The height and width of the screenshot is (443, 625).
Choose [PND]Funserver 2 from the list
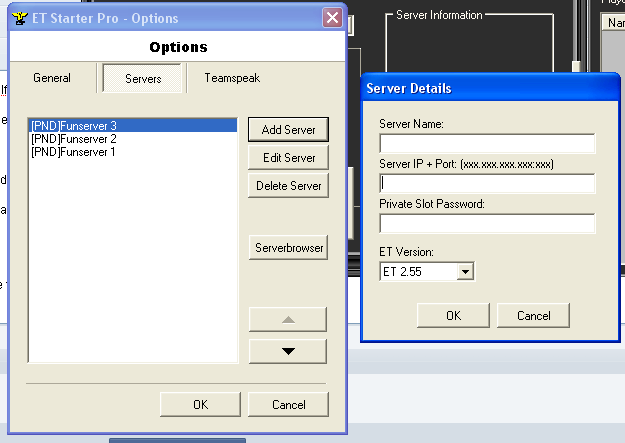pyautogui.click(x=74, y=138)
